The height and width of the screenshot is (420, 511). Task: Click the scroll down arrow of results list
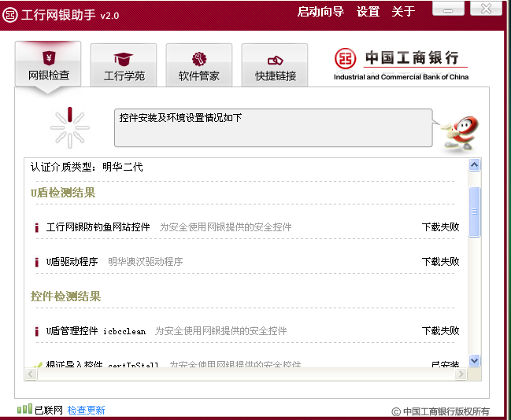pyautogui.click(x=475, y=361)
